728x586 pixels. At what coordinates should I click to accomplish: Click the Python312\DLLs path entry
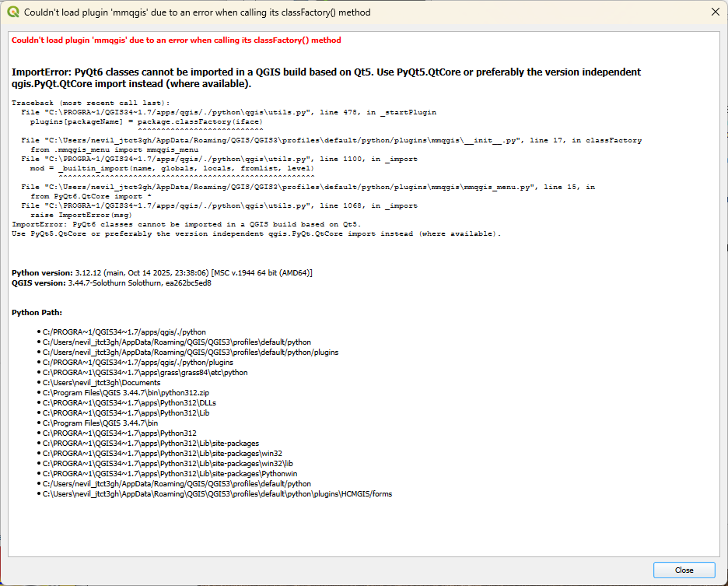129,403
